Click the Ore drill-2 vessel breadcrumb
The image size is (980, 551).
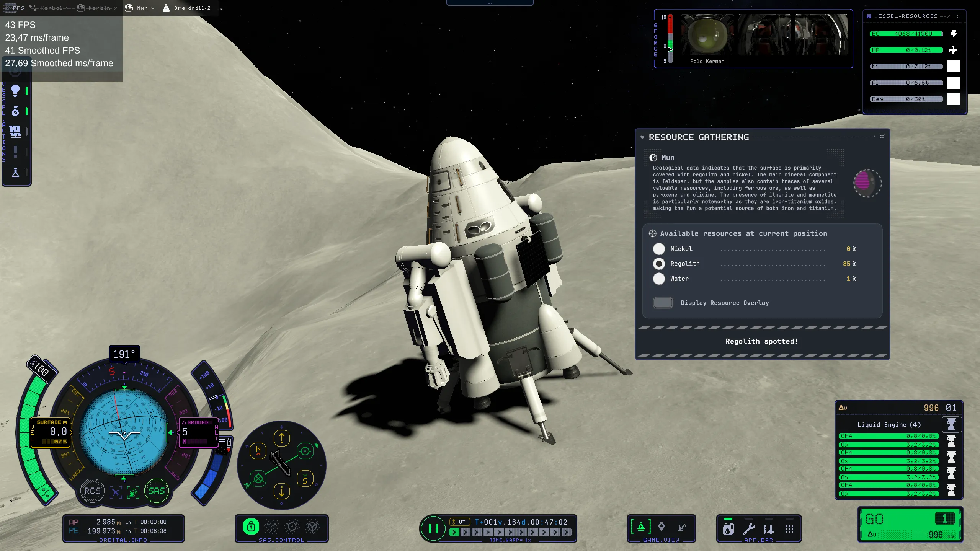(x=187, y=8)
